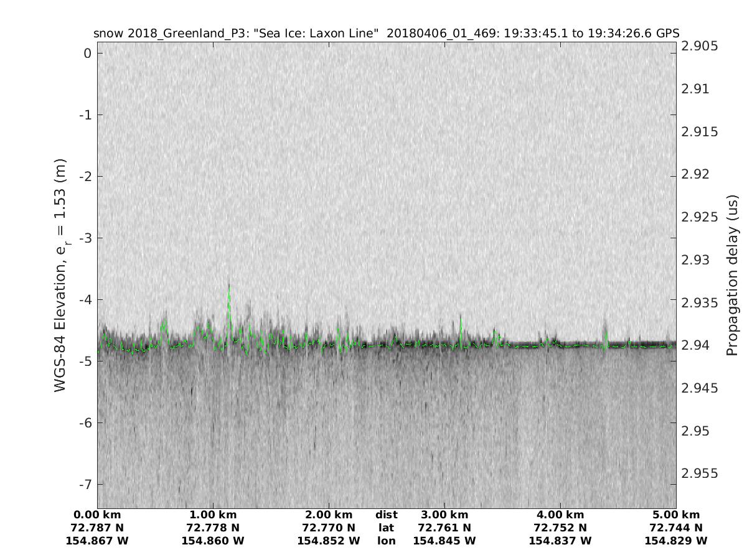Click the "154.845 W" longitude label
This screenshot has height=560, width=747.
(x=444, y=541)
